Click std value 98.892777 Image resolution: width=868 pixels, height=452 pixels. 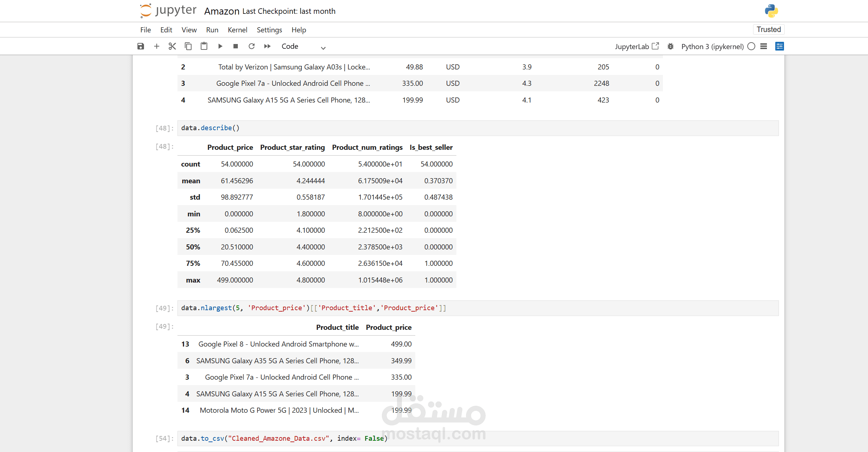point(237,197)
